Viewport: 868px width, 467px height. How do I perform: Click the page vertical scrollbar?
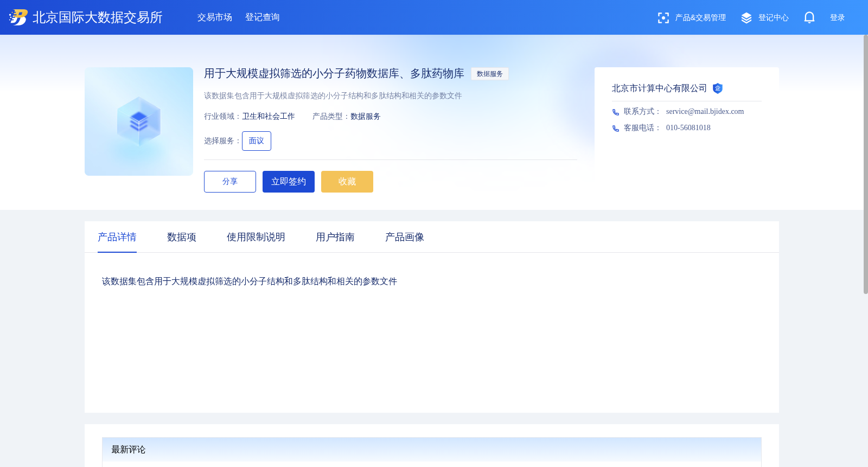865,164
